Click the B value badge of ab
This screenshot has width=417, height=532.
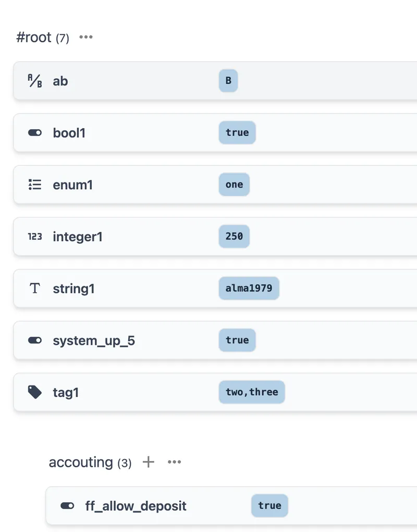point(228,81)
